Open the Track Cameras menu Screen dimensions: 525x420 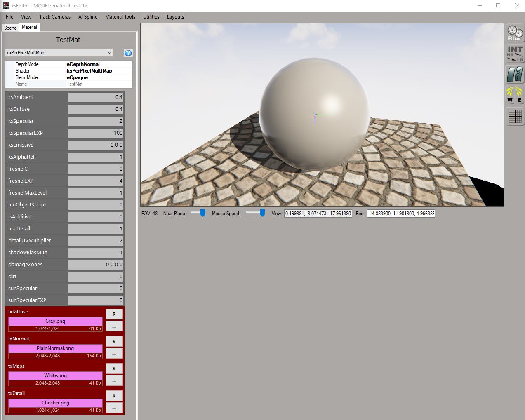pyautogui.click(x=55, y=17)
